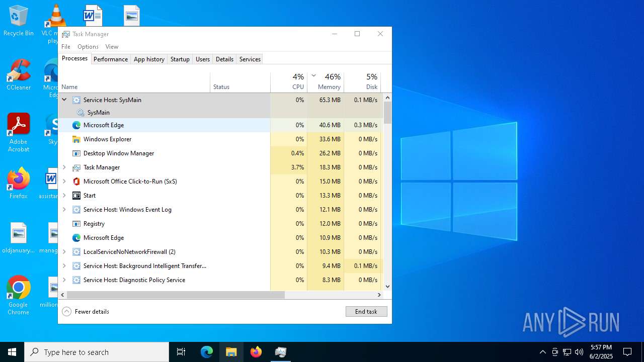The image size is (644, 362).
Task: Click the Task Manager process row icon
Action: click(76, 167)
